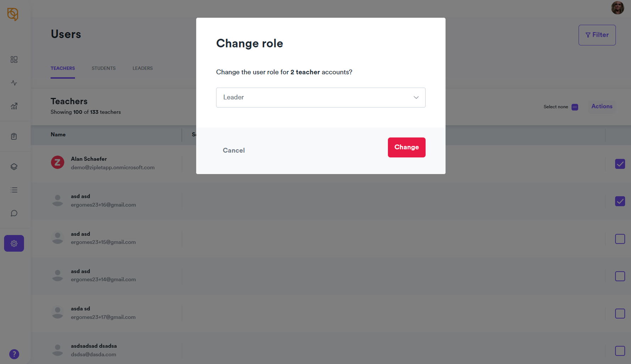Switch to the Students tab
Viewport: 631px width, 364px height.
pos(104,68)
